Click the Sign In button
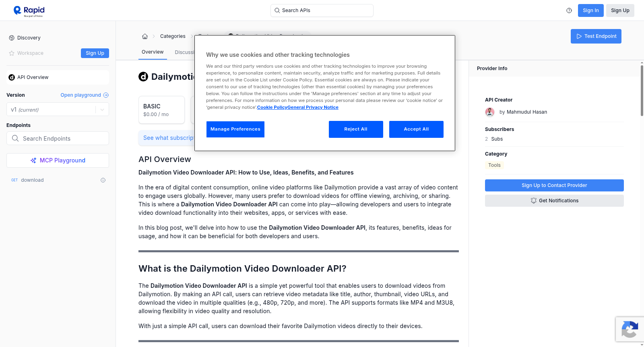Screen dimensions: 644x347 590,10
